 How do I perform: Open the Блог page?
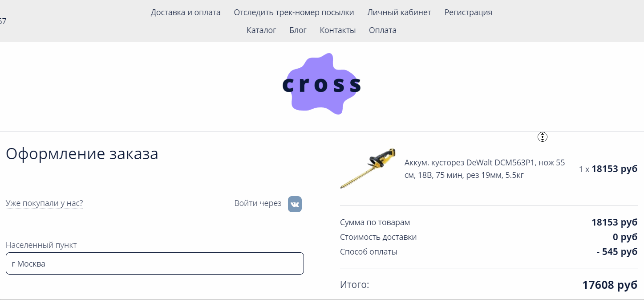(x=298, y=30)
